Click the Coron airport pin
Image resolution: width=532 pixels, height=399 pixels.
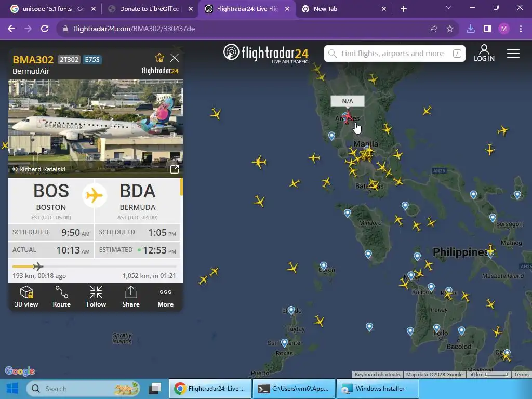click(x=323, y=265)
